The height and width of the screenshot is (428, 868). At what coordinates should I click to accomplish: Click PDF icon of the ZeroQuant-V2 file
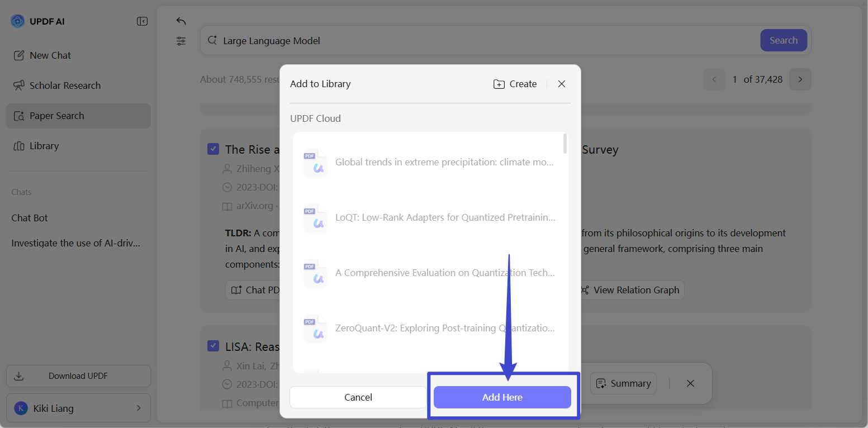[315, 329]
